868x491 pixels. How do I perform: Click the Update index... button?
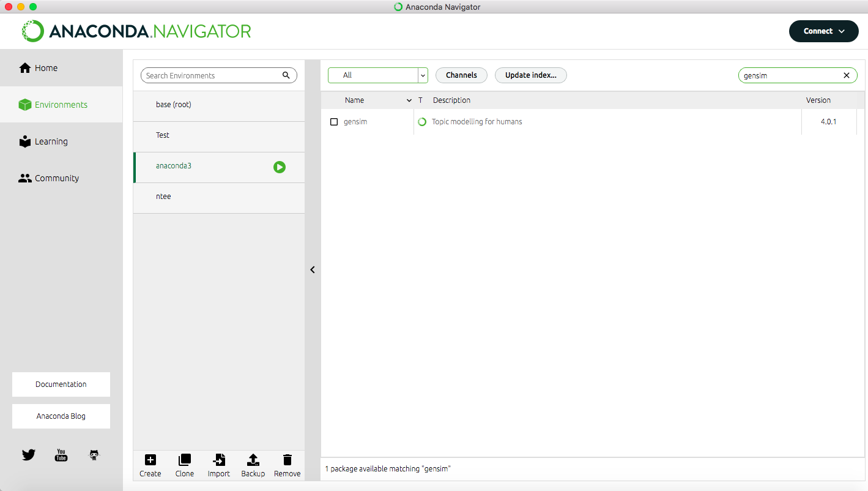click(531, 75)
